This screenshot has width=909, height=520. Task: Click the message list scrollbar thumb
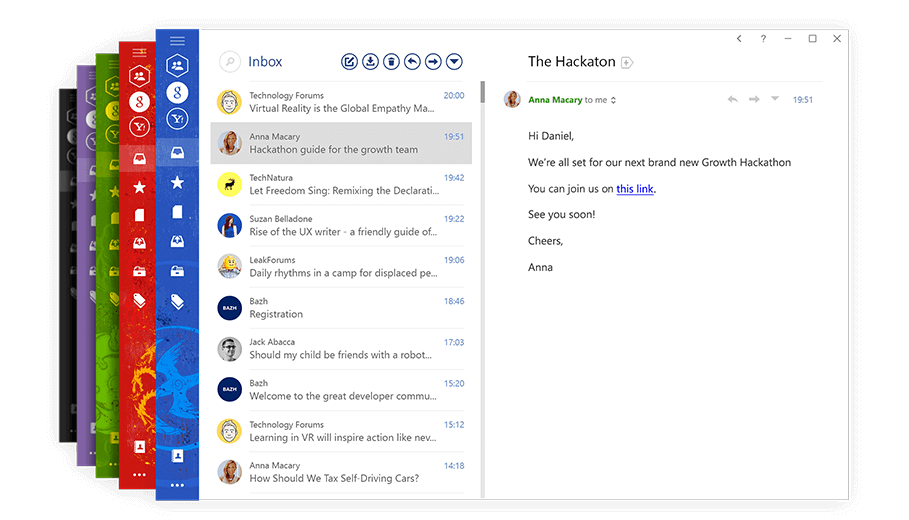click(x=482, y=92)
